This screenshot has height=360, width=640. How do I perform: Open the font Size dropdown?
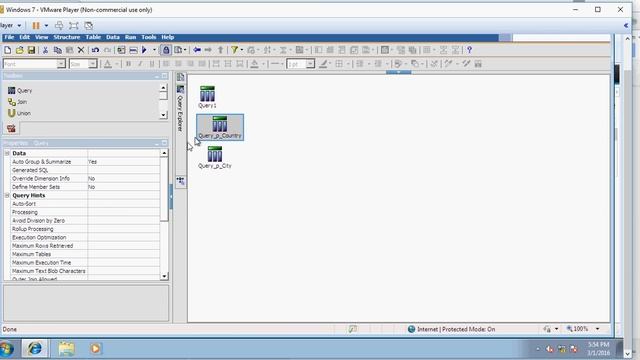pos(93,64)
